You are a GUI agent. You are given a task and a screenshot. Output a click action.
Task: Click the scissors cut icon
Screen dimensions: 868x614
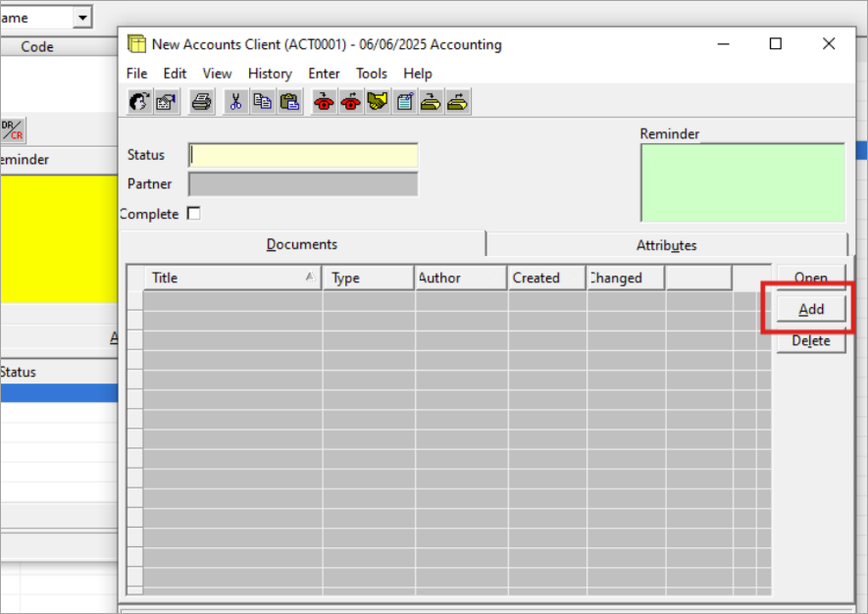click(x=236, y=102)
